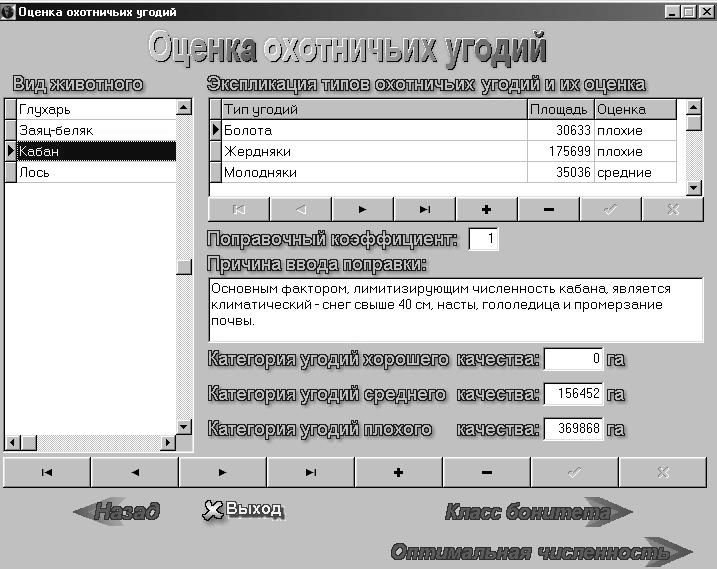Click area value 35036 cell

coord(561,172)
